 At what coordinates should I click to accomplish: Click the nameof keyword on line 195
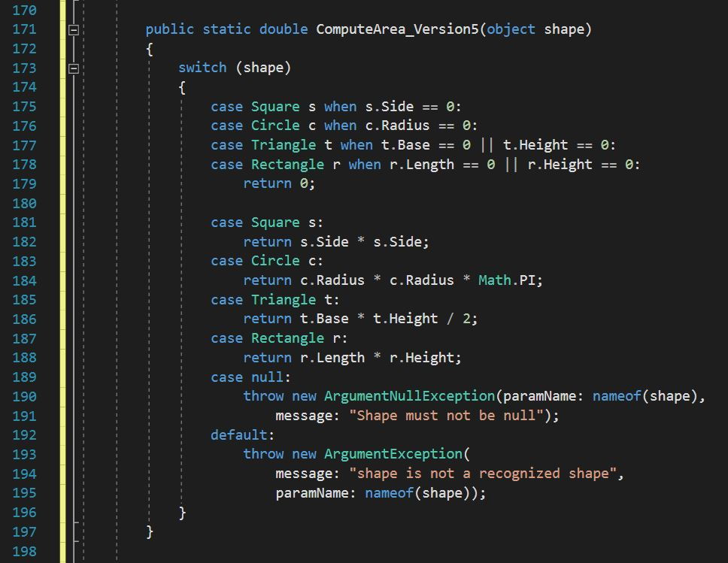[389, 493]
